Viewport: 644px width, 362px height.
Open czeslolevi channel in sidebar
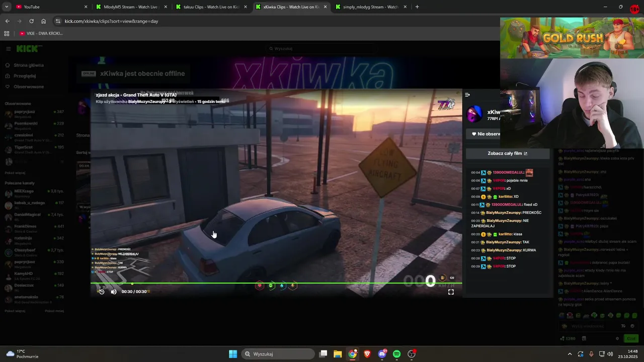pos(33,137)
